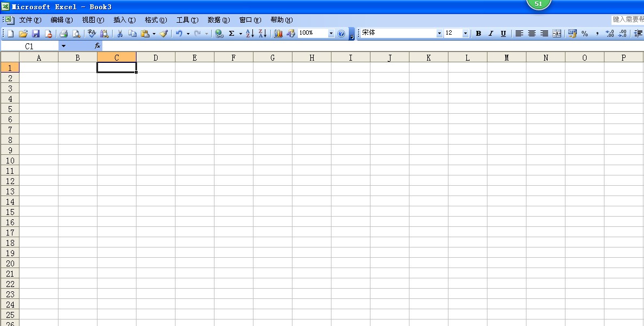
Task: Expand standard toolbar options arrow
Action: click(352, 34)
